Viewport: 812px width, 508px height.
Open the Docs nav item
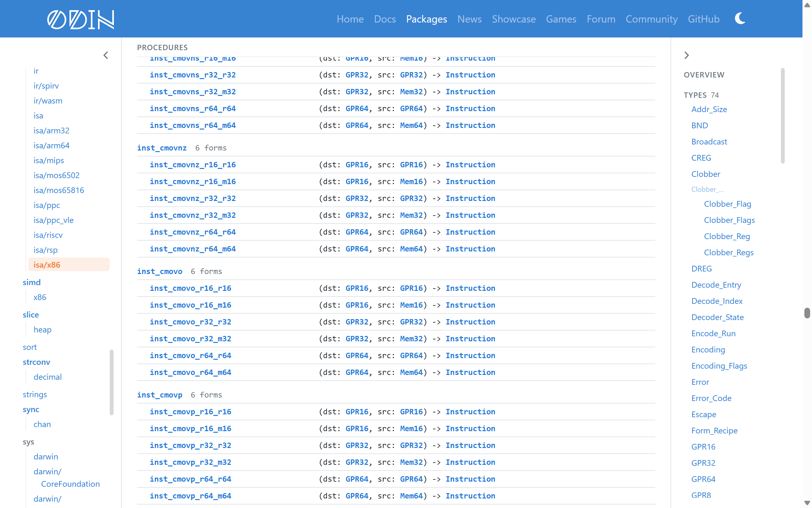(385, 19)
